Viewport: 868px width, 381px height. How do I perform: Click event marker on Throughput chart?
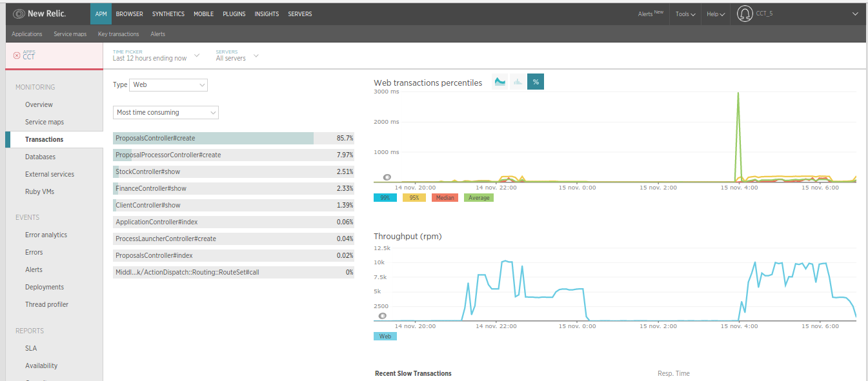[382, 316]
